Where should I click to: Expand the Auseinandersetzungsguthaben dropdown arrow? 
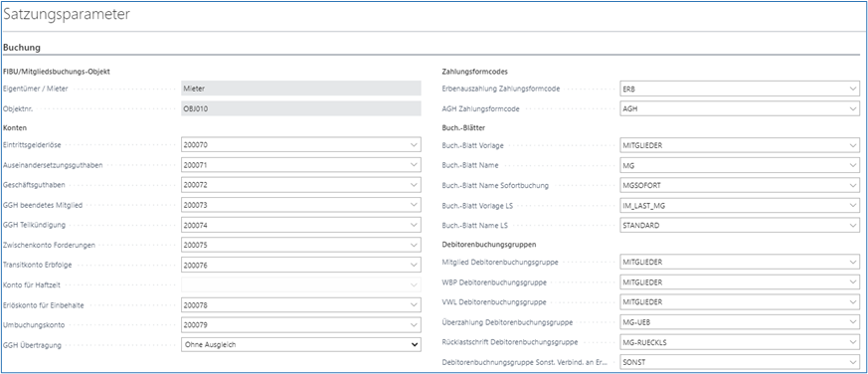[x=413, y=164]
